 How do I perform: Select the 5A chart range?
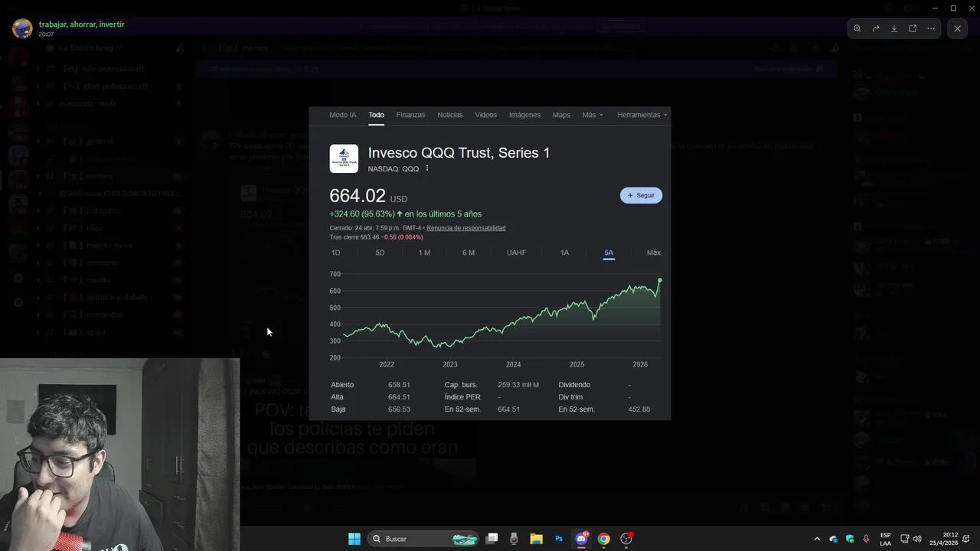coord(609,253)
